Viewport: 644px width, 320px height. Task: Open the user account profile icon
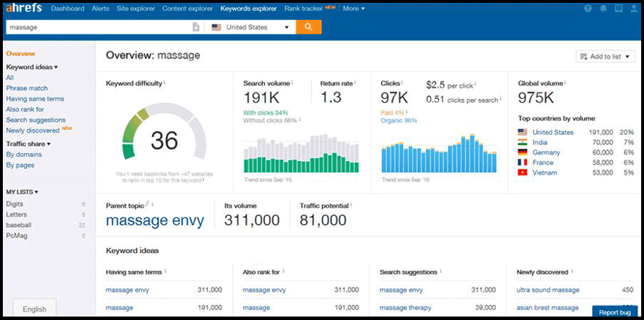(633, 9)
